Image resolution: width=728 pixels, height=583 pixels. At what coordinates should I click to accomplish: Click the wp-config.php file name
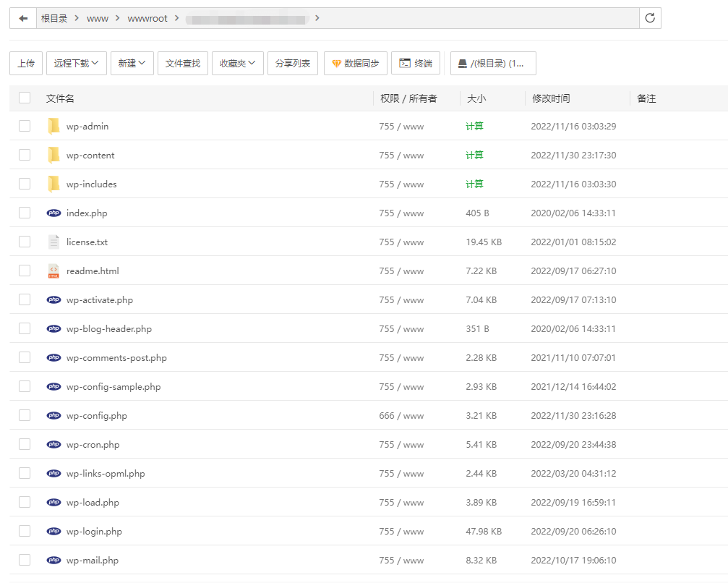97,416
